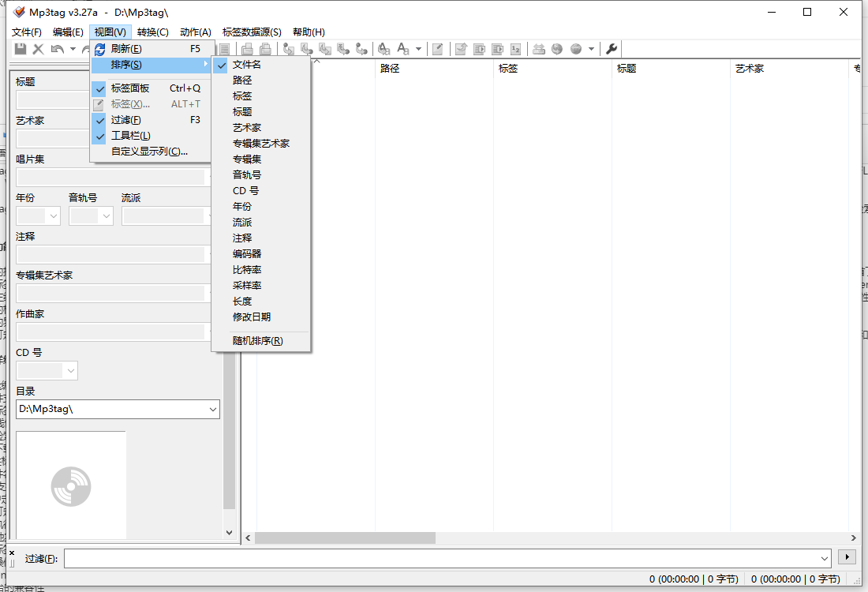The width and height of the screenshot is (868, 592).
Task: Choose 自定义显示列(C)... menu entry
Action: (x=151, y=152)
